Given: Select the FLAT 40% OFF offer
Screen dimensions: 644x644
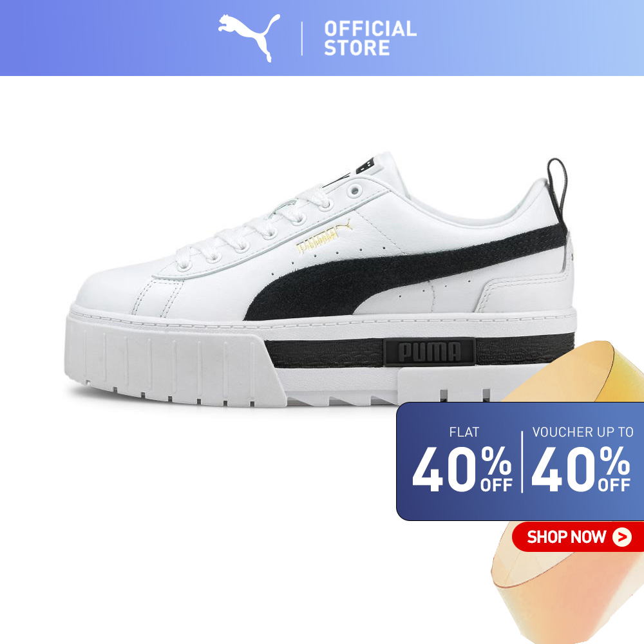Looking at the screenshot, I should tap(462, 460).
